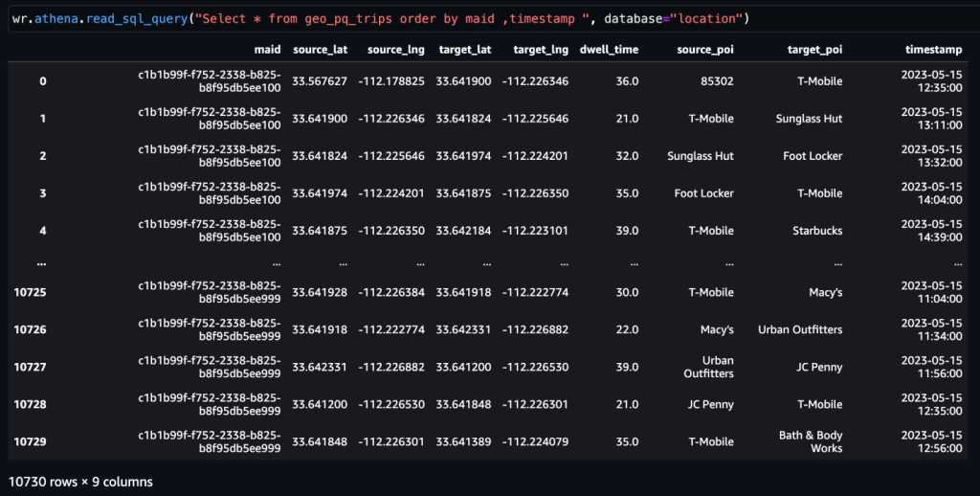Click the dwell_time column header
Screen dimensions: 980x496
click(610, 50)
